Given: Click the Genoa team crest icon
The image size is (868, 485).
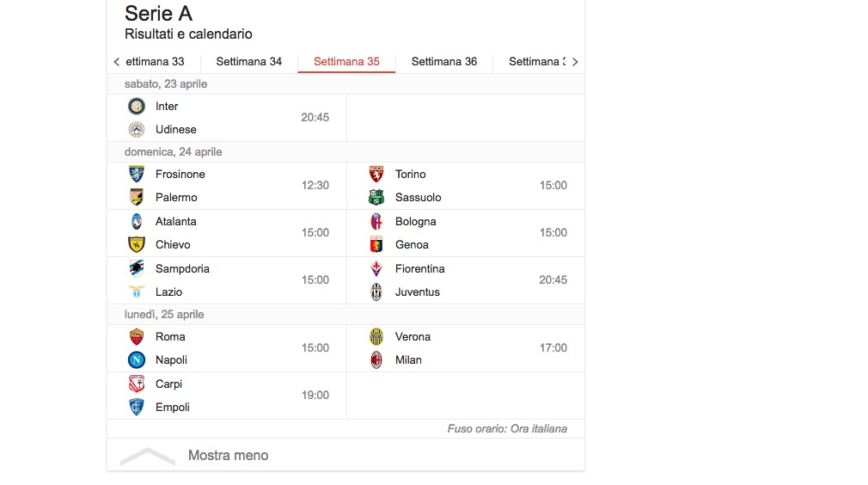Looking at the screenshot, I should 376,244.
